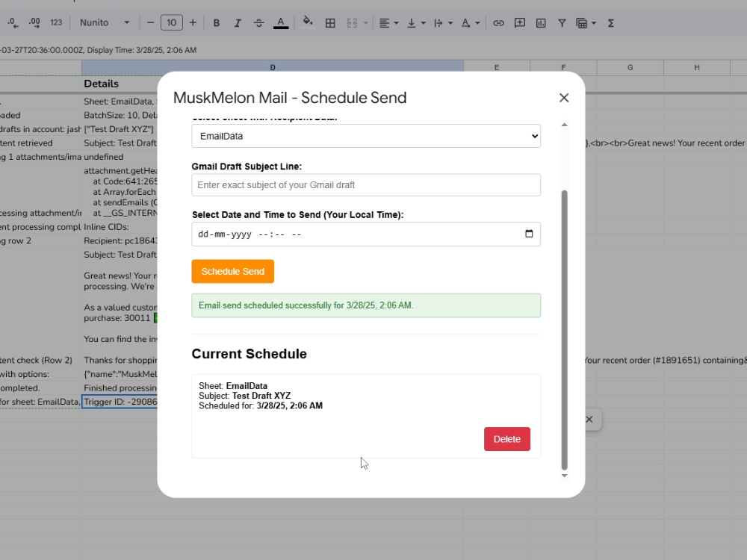Screen dimensions: 747x560
Task: Click the font size field showing 10
Action: click(x=172, y=23)
